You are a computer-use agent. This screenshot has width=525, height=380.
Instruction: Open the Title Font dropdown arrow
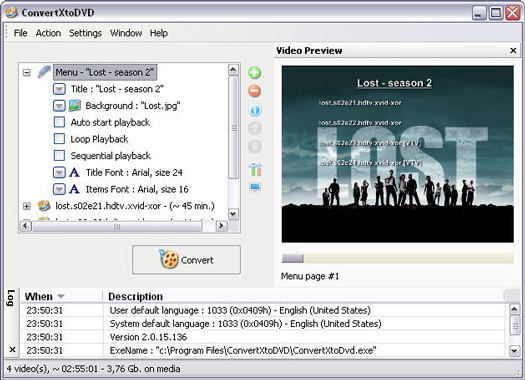(59, 172)
